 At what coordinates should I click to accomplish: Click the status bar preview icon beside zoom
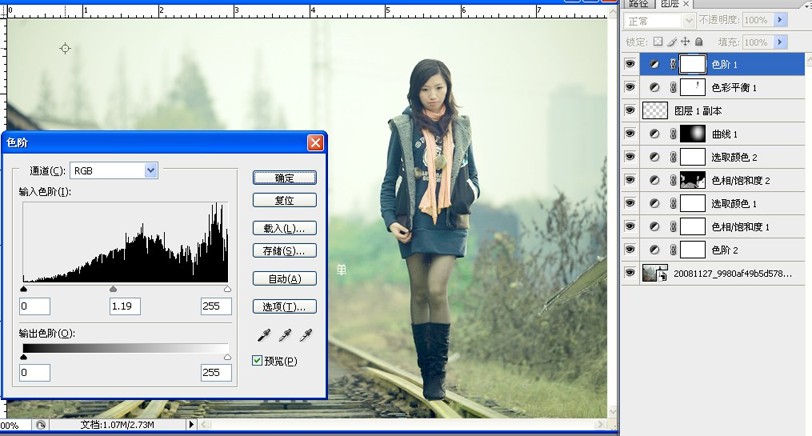click(40, 425)
